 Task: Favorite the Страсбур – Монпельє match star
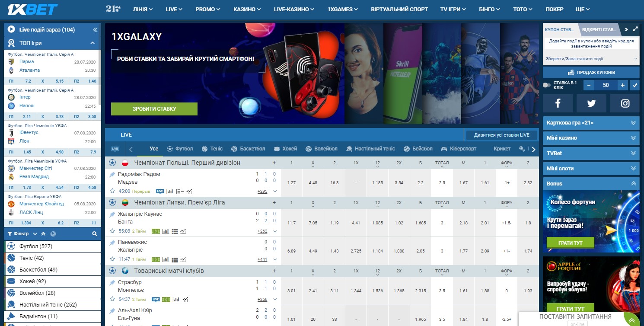coord(112,299)
